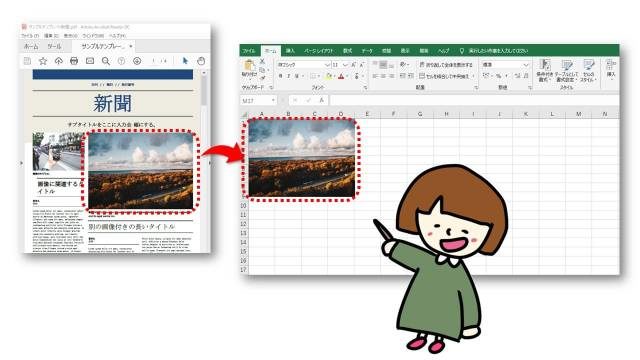Image resolution: width=640 pixels, height=360 pixels.
Task: Select the hand pan tool in Acrobat
Action: (201, 61)
